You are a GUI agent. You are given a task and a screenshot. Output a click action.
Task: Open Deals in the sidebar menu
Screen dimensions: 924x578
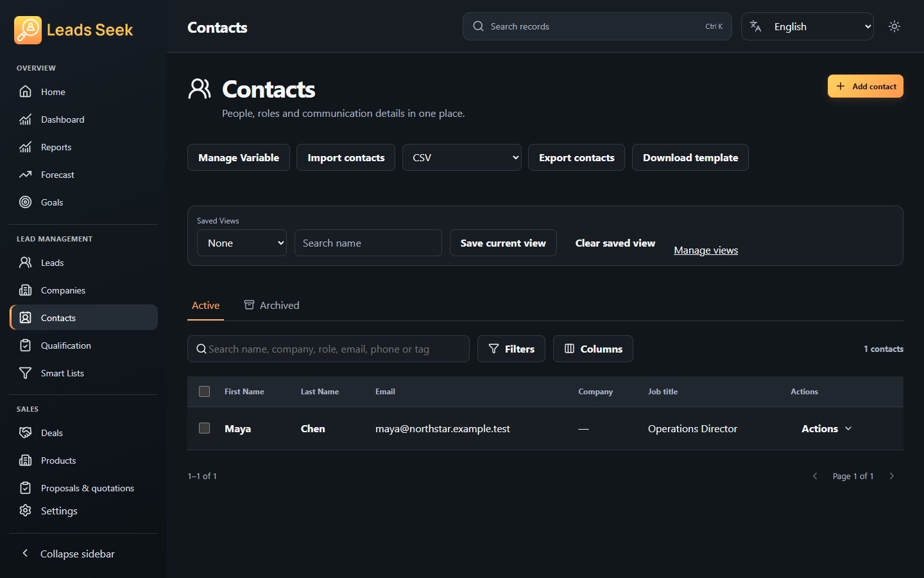tap(84, 433)
